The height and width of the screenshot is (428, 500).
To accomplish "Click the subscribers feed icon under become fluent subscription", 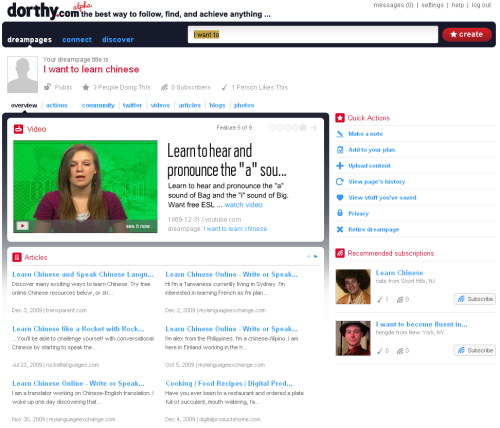I will click(400, 351).
